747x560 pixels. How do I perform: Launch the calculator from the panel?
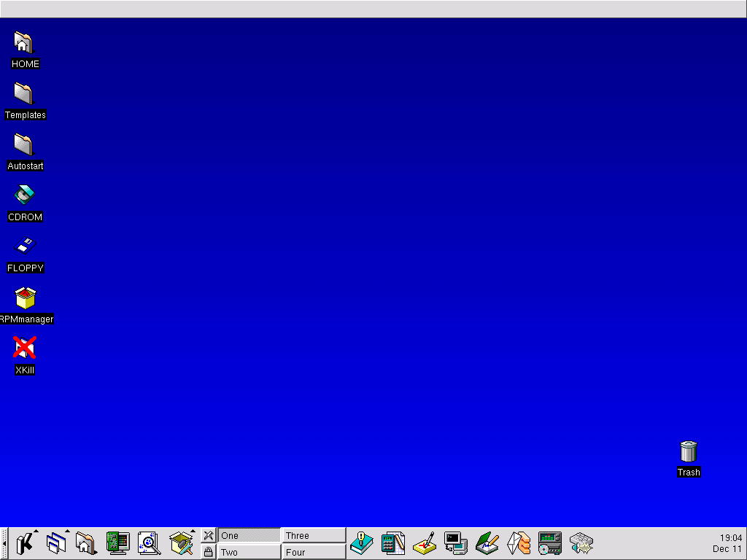(x=393, y=543)
